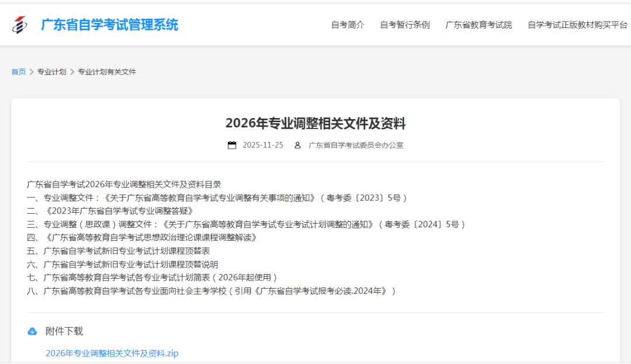Return to 首页 via the breadcrumb
631x364 pixels.
coord(19,72)
